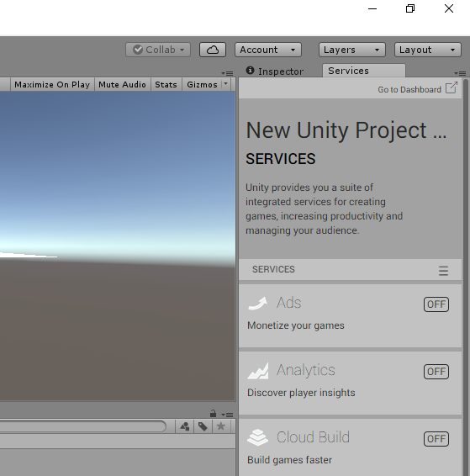Screen dimensions: 470x476
Task: Toggle Maximize On Play
Action: [x=52, y=84]
